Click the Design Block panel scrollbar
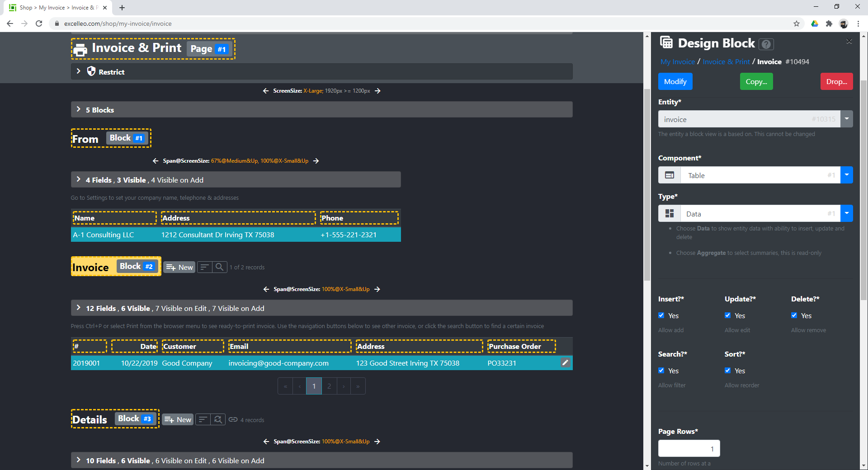This screenshot has height=470, width=868. [x=863, y=190]
